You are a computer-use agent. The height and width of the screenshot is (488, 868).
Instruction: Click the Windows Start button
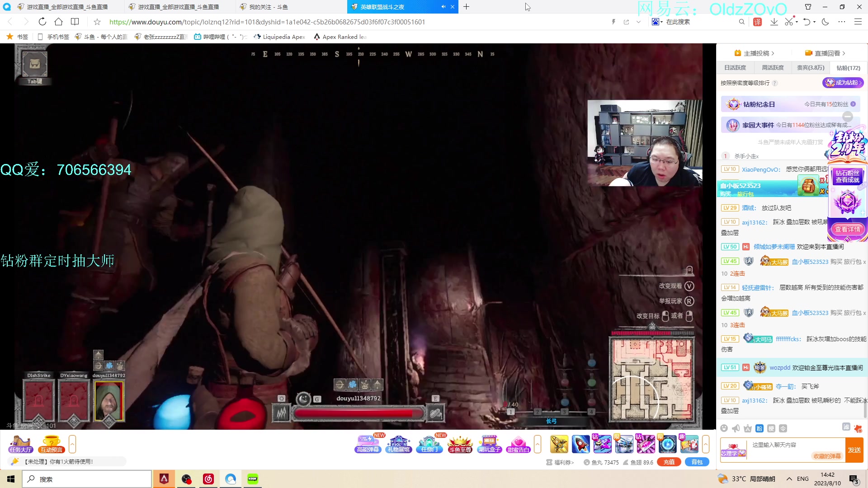click(11, 479)
